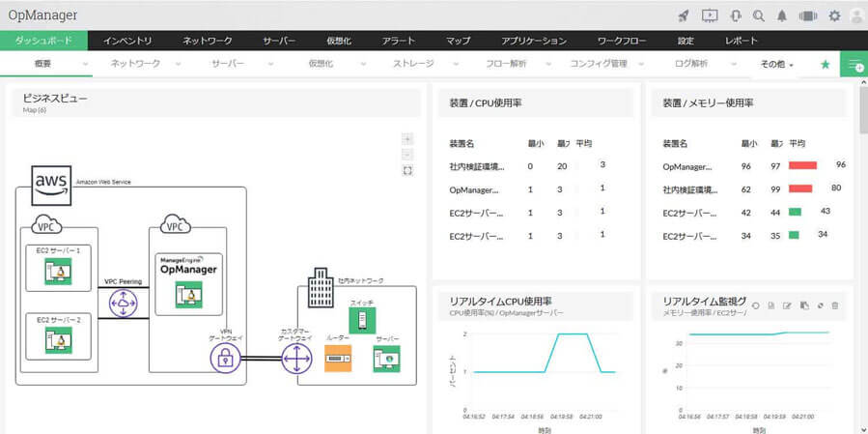Open the インベントリ menu tab
The image size is (868, 434).
click(x=127, y=41)
